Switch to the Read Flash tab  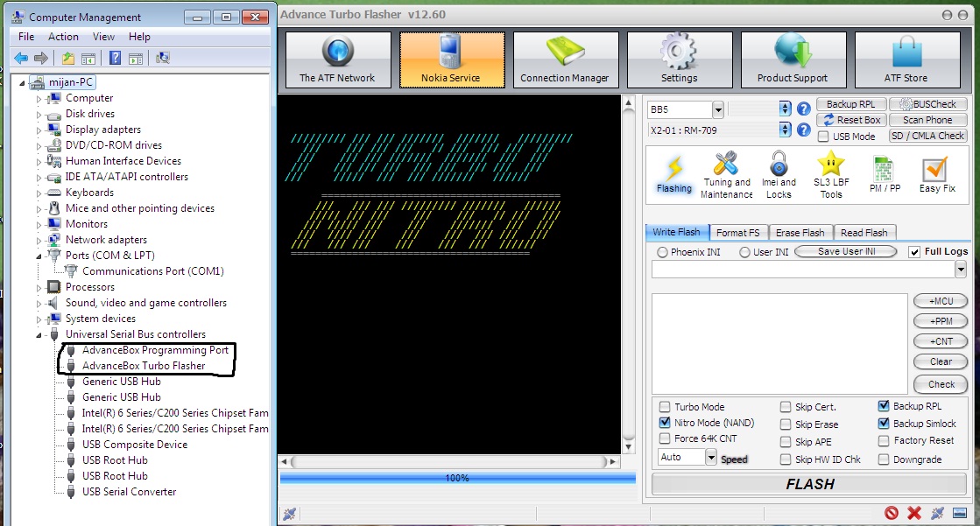click(x=864, y=233)
